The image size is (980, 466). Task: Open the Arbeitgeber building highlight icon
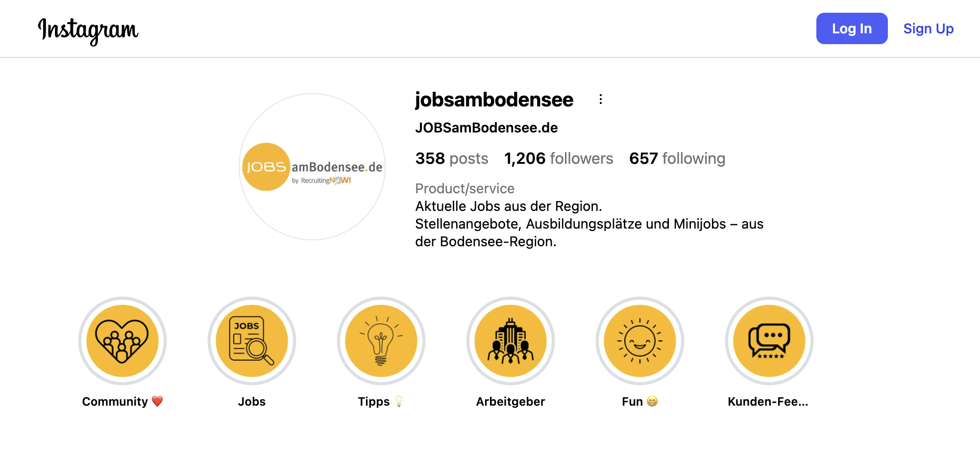tap(511, 341)
